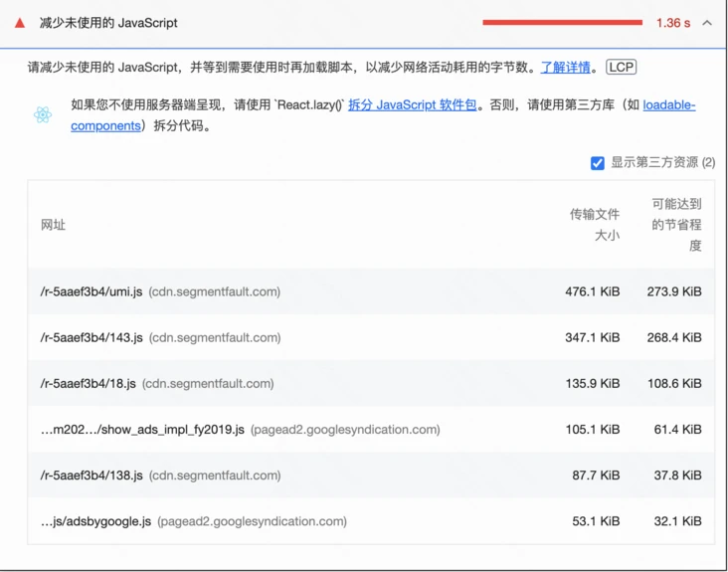Image resolution: width=728 pixels, height=572 pixels.
Task: Click the 53.1 KiB transfer size
Action: pos(596,521)
